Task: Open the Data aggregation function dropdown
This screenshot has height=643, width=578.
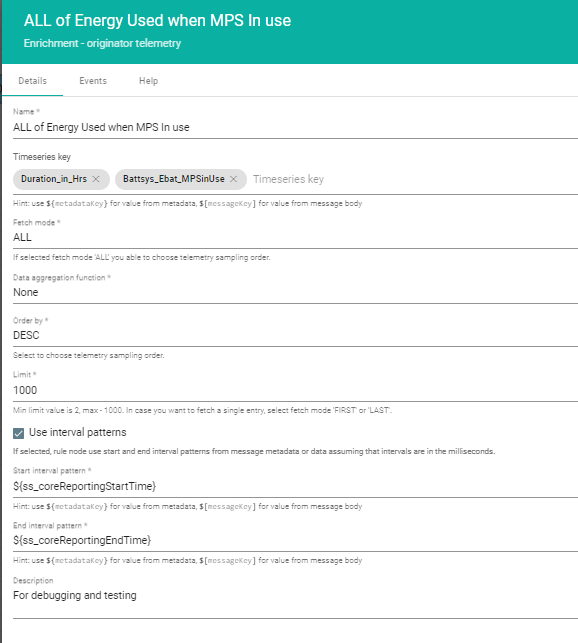Action: 295,292
